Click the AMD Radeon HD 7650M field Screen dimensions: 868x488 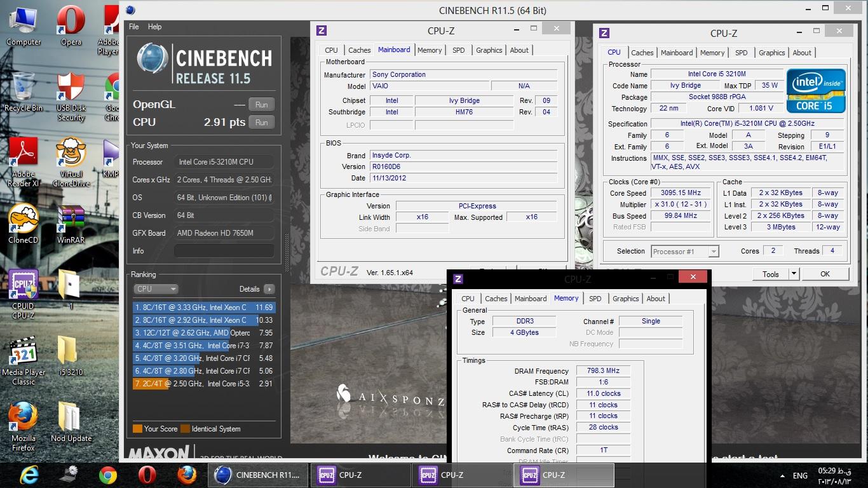[224, 233]
